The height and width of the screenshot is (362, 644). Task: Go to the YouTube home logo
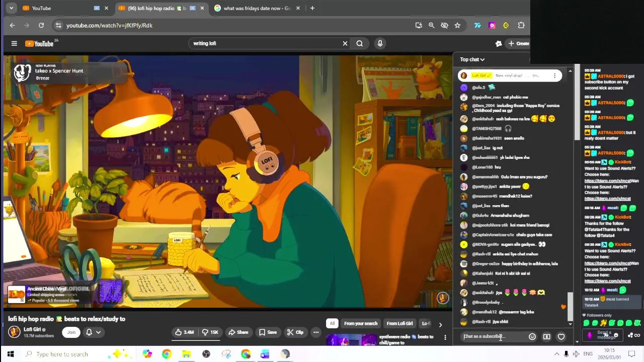39,44
